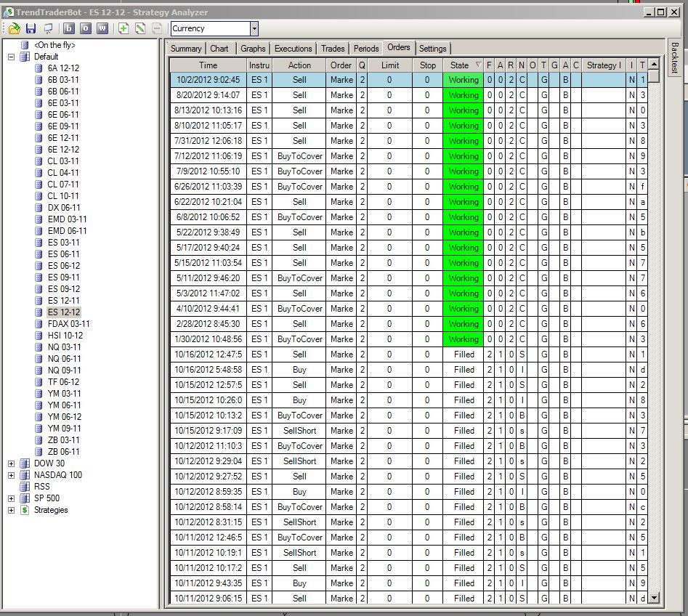Click the Stop column header

coord(427,65)
